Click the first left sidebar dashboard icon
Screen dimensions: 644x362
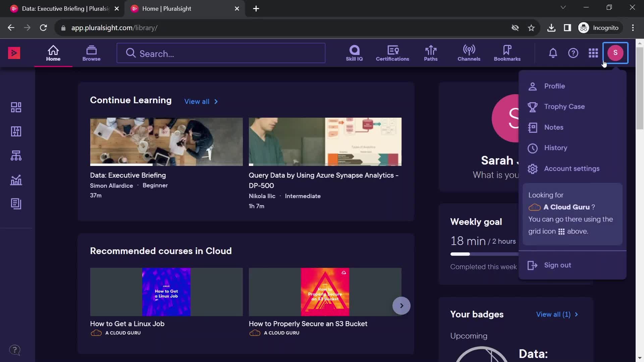tap(16, 107)
